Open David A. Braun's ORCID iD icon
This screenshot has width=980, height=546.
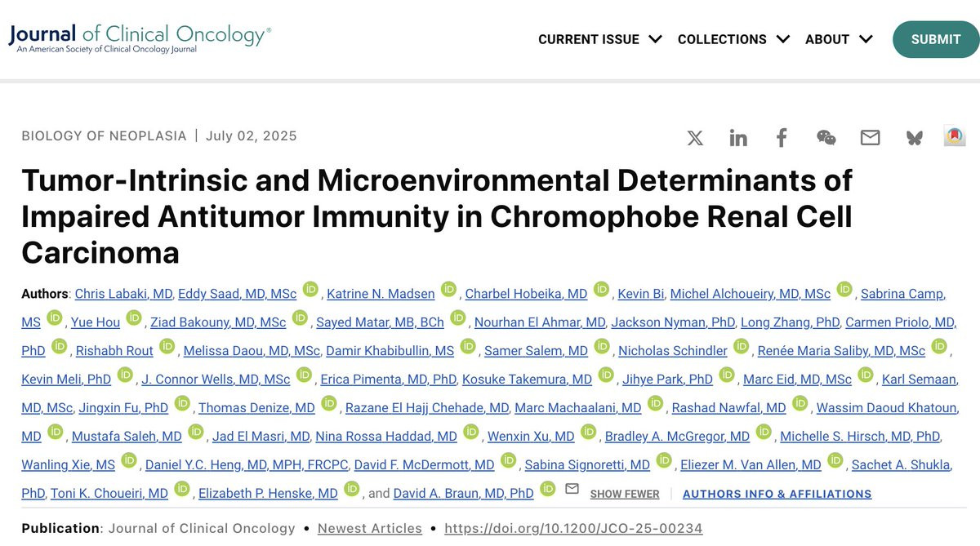tap(548, 489)
